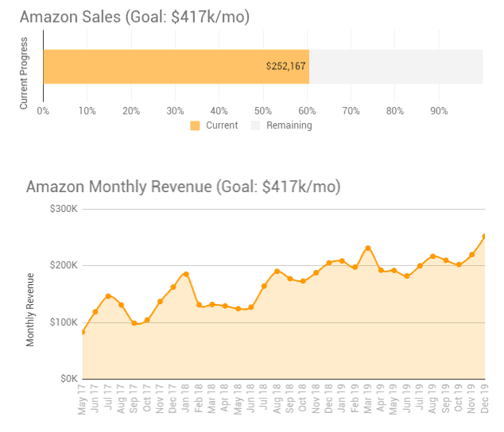The height and width of the screenshot is (432, 504).
Task: Click the Amazon Sales chart title
Action: point(134,17)
